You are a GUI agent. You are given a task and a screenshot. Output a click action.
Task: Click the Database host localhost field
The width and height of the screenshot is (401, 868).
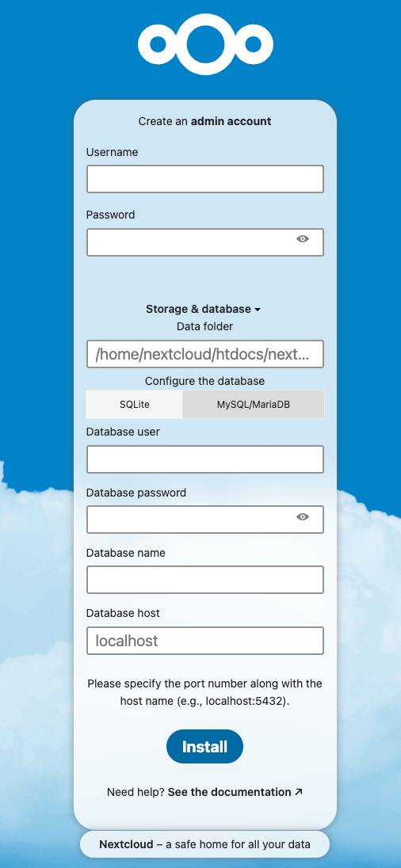(x=205, y=641)
